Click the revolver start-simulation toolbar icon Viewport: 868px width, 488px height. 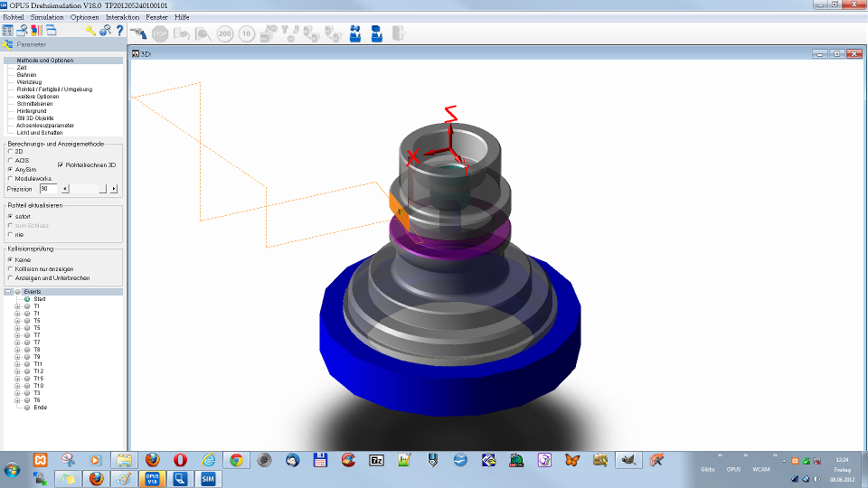[x=137, y=33]
